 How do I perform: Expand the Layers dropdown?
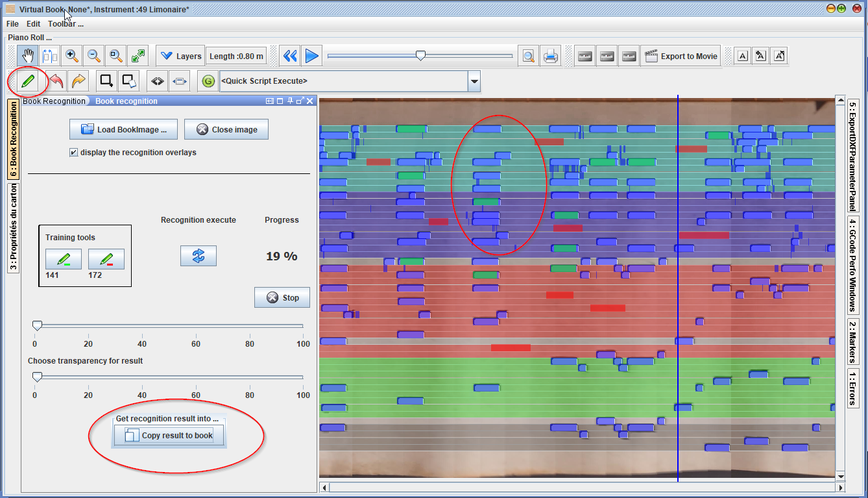[x=180, y=56]
